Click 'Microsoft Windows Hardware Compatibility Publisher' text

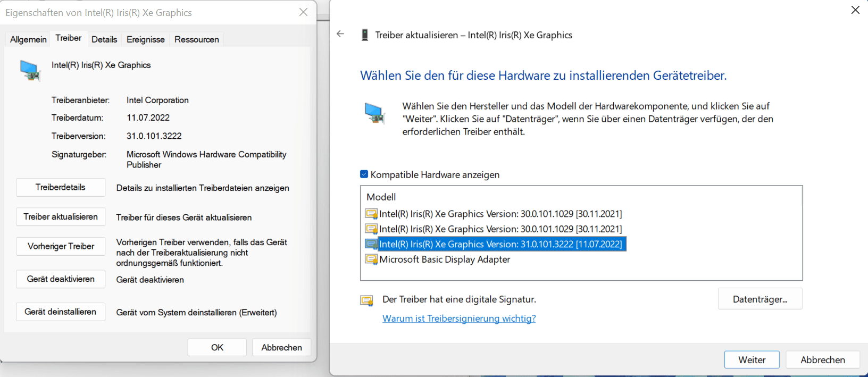click(x=206, y=160)
